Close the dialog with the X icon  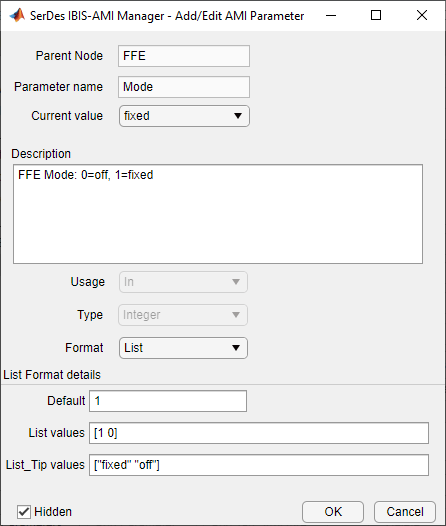[422, 15]
